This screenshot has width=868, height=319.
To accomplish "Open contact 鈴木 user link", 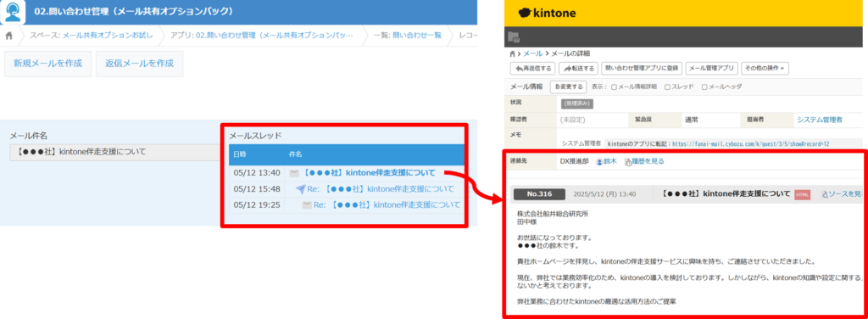I will coord(609,161).
